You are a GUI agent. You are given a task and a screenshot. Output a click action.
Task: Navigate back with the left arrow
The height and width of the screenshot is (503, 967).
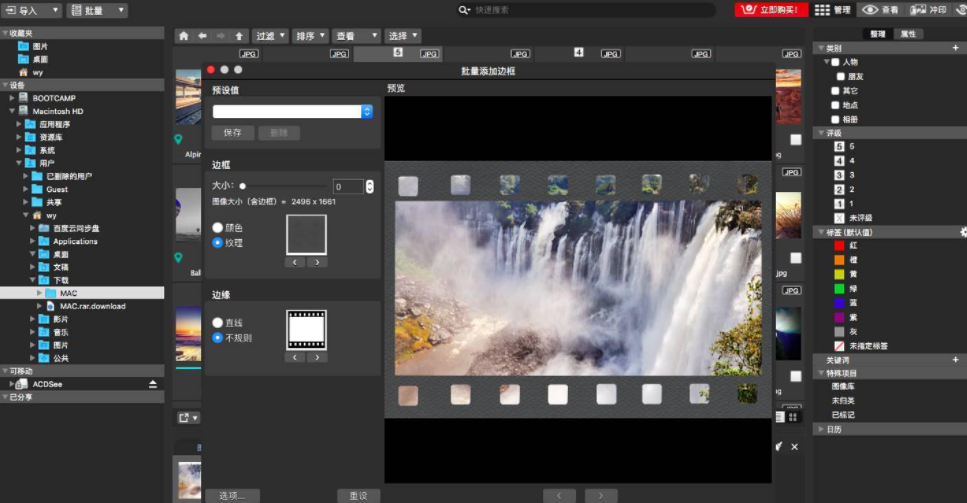[202, 36]
